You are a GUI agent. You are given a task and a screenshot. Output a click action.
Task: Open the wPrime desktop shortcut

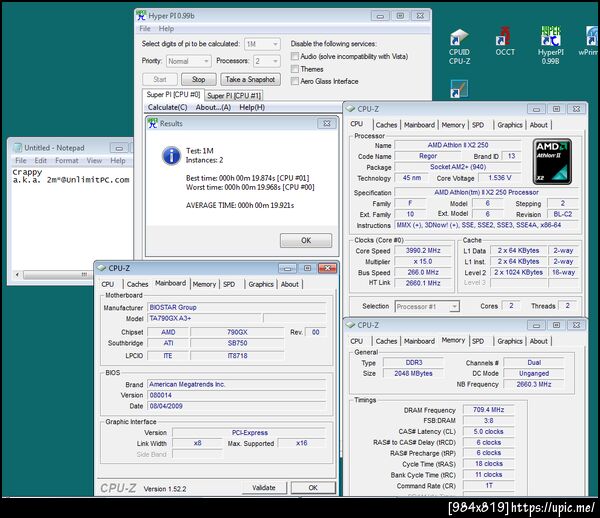point(589,41)
